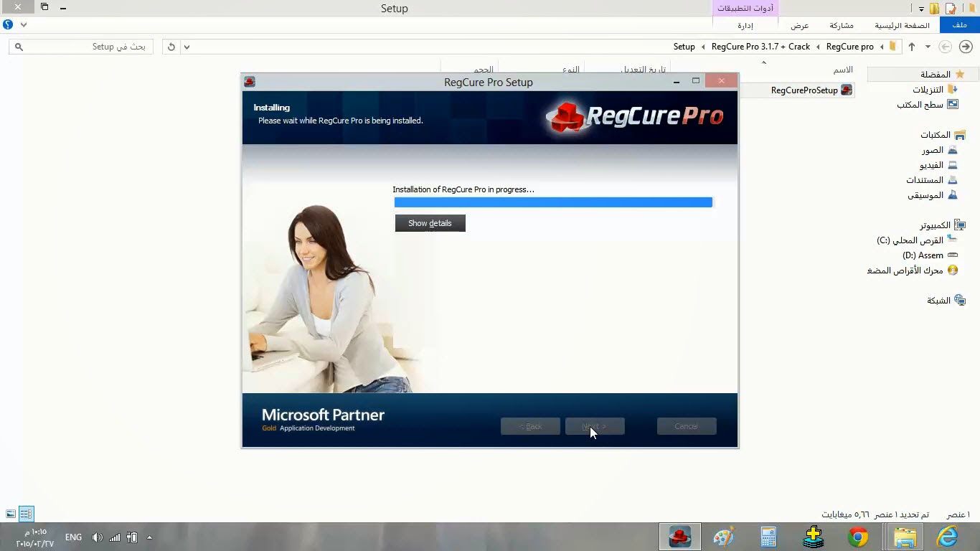The height and width of the screenshot is (551, 980).
Task: Click the ENG language indicator
Action: click(x=73, y=537)
